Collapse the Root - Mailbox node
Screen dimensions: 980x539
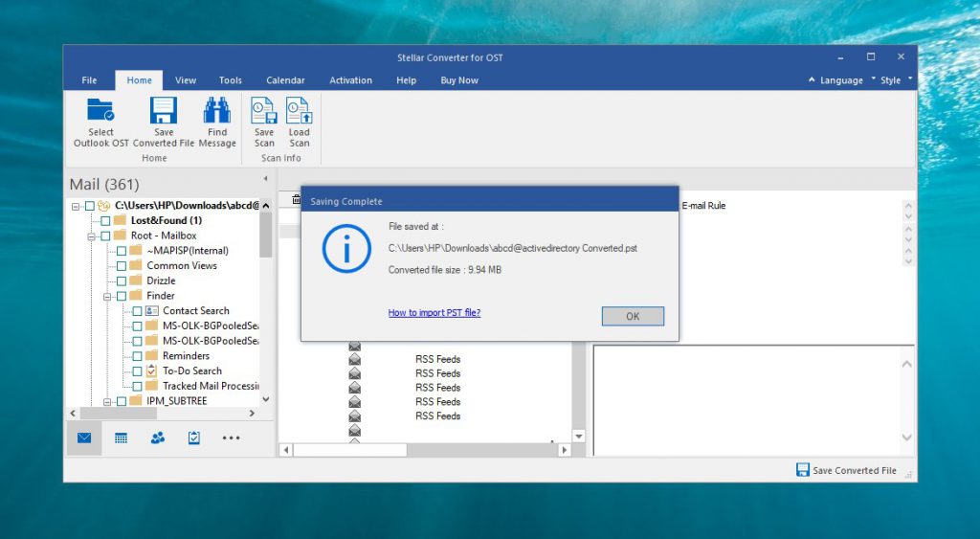pyautogui.click(x=91, y=236)
